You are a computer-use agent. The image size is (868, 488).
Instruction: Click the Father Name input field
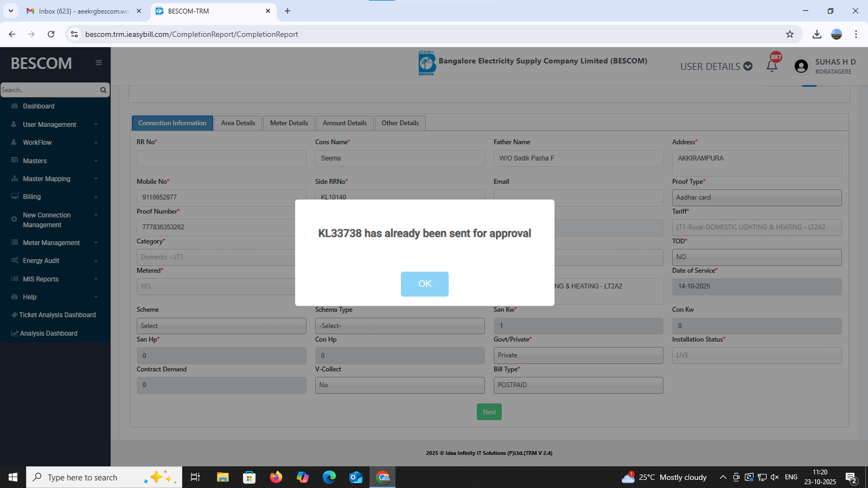point(578,158)
